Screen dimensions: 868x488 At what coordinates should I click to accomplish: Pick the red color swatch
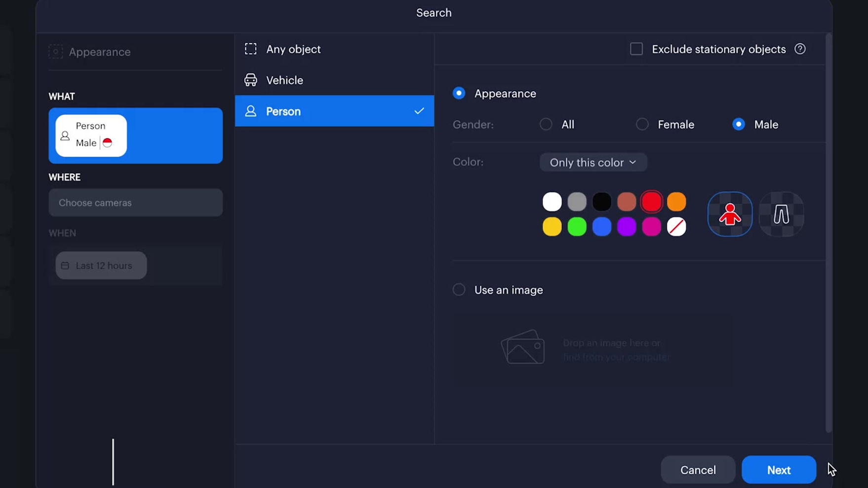pyautogui.click(x=652, y=202)
